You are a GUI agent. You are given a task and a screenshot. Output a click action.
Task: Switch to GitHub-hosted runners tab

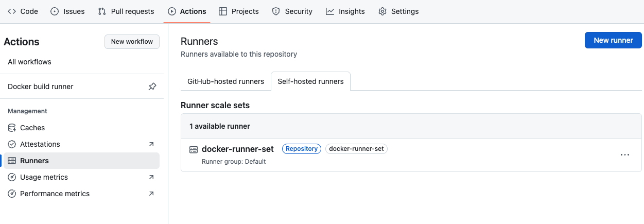click(x=225, y=81)
